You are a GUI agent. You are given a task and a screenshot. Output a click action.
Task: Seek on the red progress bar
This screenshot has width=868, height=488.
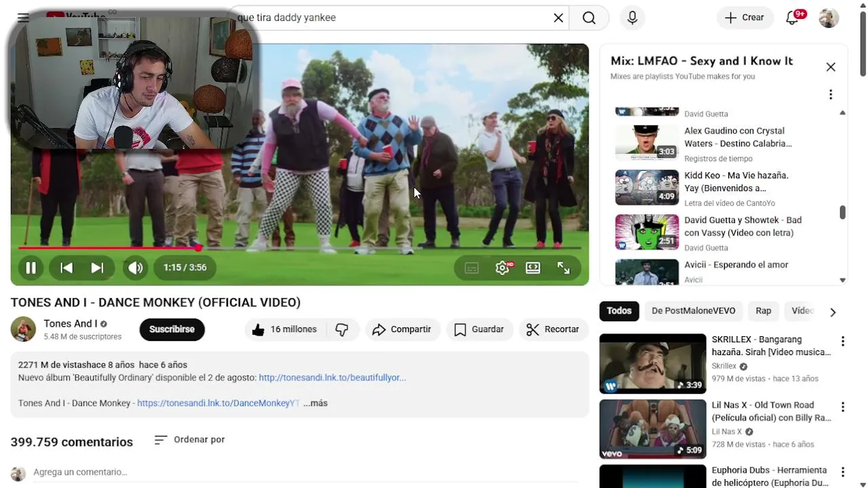[299, 248]
